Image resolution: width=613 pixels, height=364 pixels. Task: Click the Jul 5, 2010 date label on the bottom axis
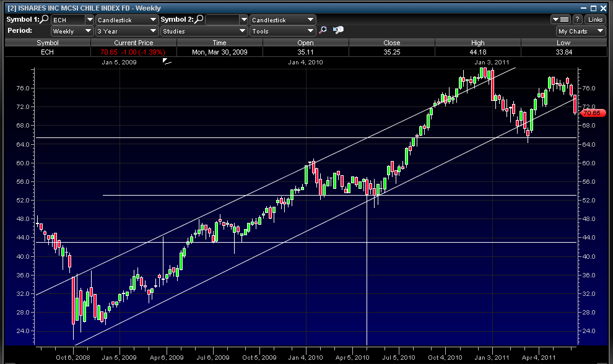click(399, 357)
